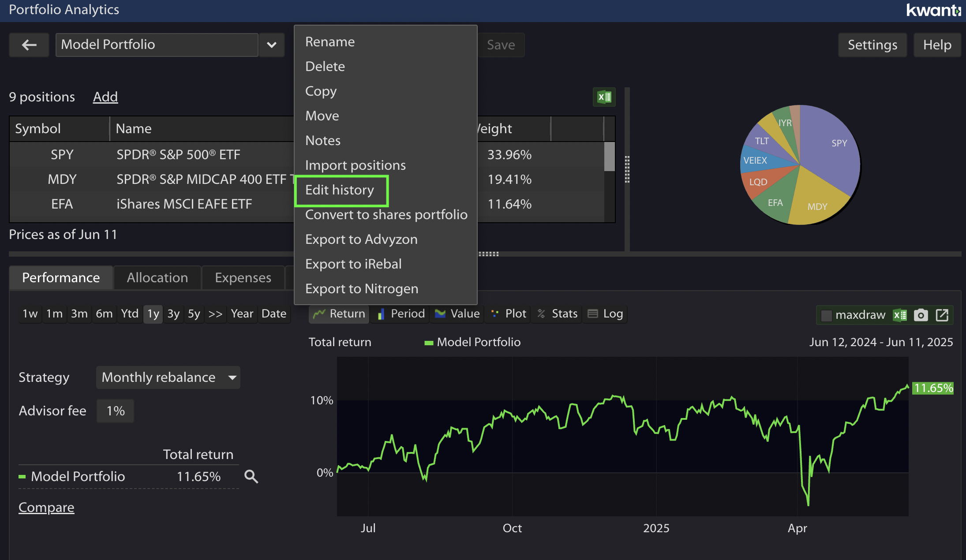Click the positions table scrollbar thumb

(x=610, y=156)
